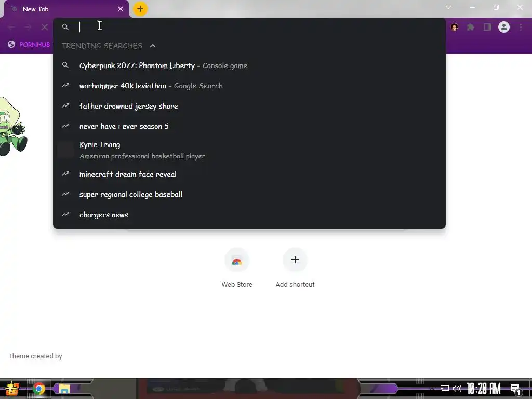Image resolution: width=532 pixels, height=399 pixels.
Task: Open the tab search chevron
Action: (x=448, y=7)
